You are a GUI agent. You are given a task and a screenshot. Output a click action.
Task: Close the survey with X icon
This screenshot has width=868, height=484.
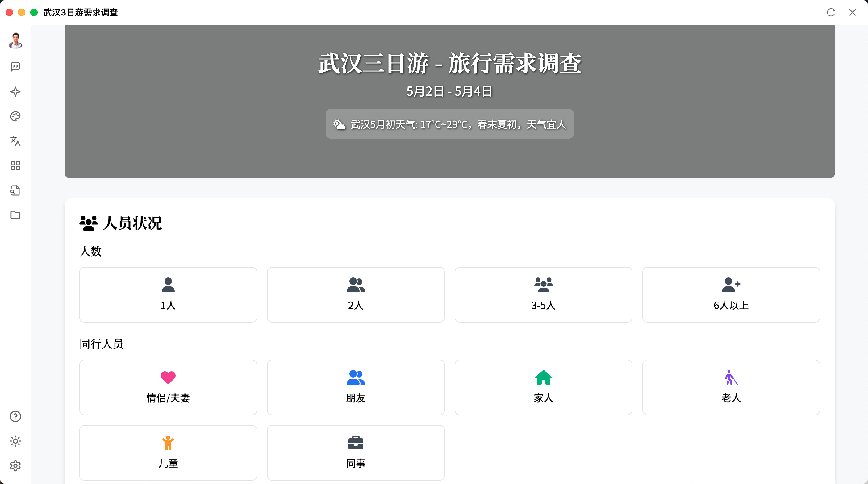point(853,12)
